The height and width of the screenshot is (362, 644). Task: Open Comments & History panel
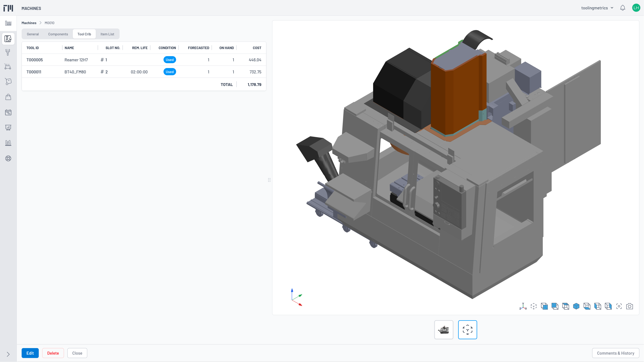[615, 353]
